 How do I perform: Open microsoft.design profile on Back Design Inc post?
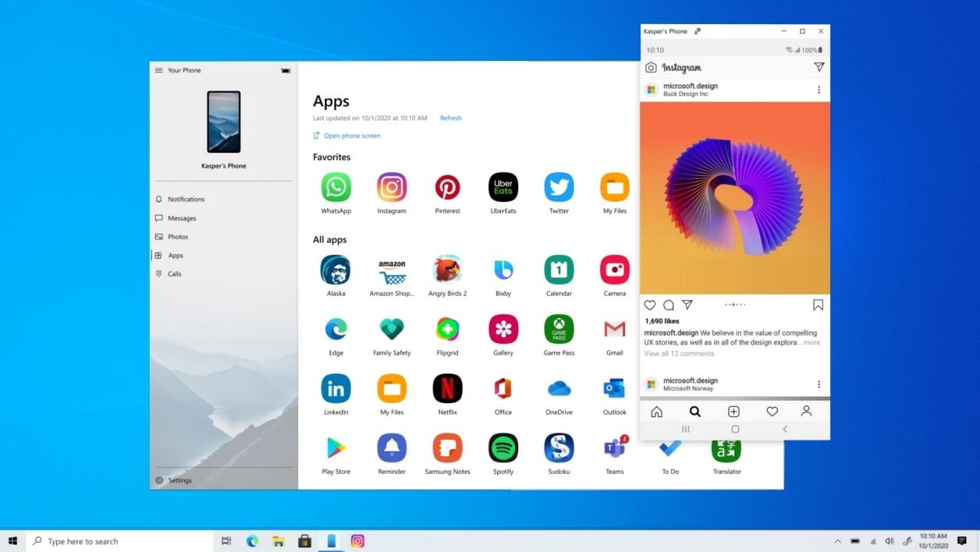pyautogui.click(x=691, y=86)
